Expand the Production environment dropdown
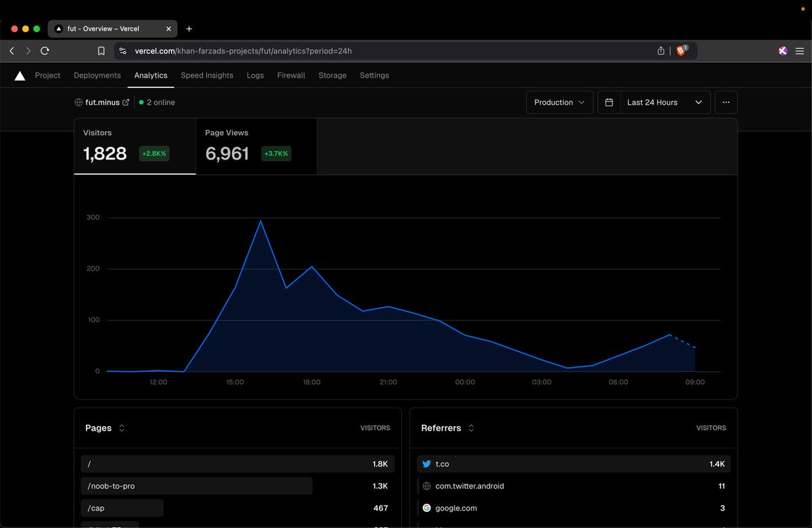 [x=560, y=102]
